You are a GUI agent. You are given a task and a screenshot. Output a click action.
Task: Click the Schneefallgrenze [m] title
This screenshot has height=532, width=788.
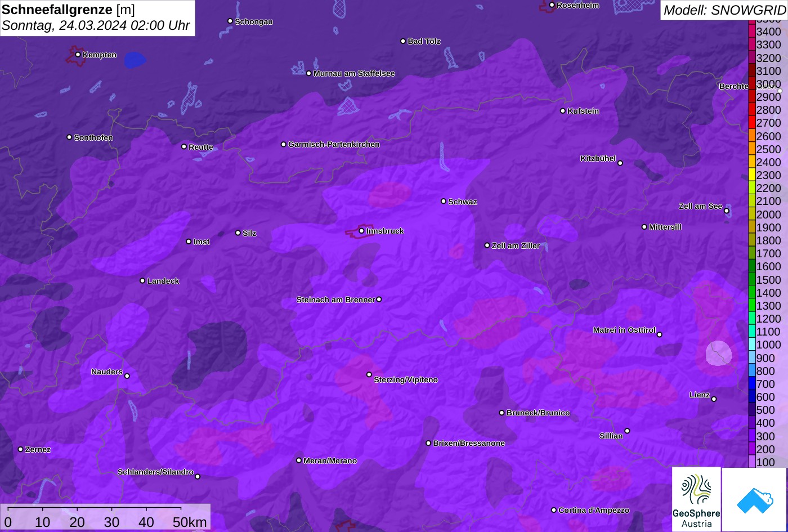tap(68, 10)
